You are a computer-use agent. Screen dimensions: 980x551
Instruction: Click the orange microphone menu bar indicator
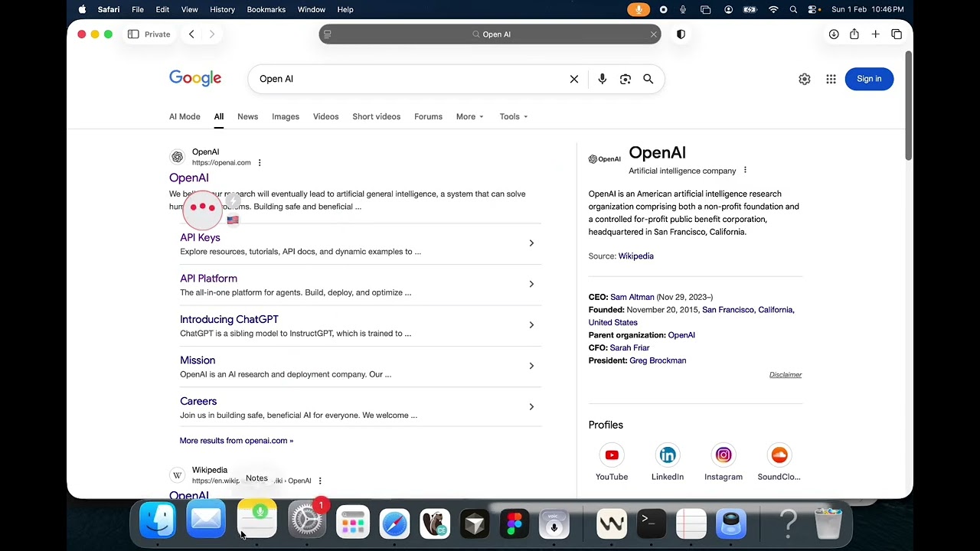[x=639, y=9]
